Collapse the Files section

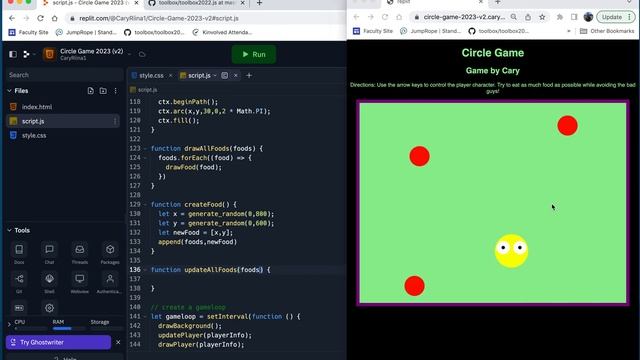(x=9, y=91)
